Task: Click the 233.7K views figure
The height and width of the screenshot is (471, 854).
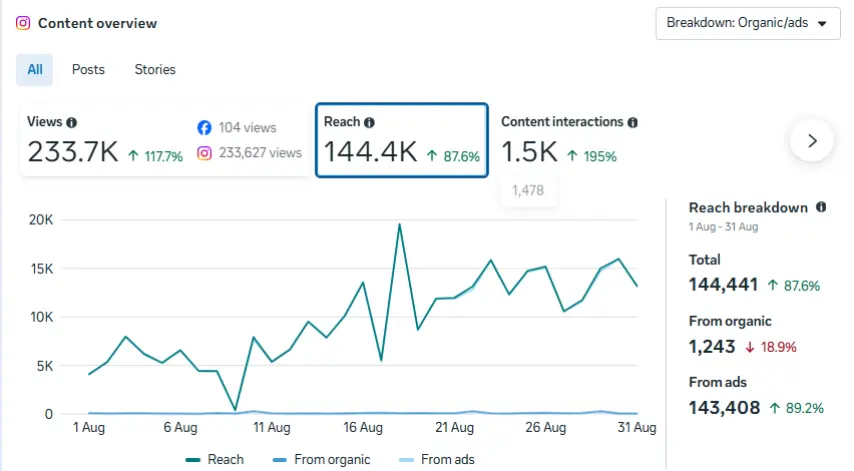Action: [x=73, y=152]
